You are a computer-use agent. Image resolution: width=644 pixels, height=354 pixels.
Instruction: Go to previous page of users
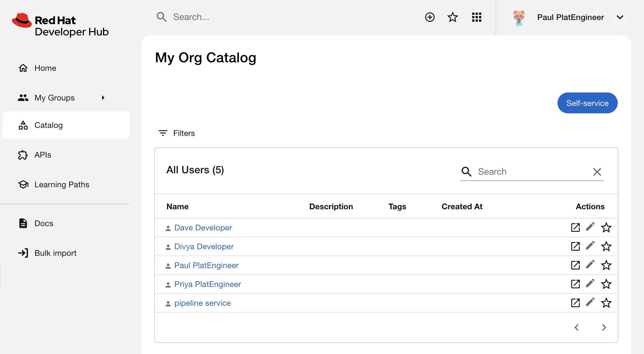577,327
